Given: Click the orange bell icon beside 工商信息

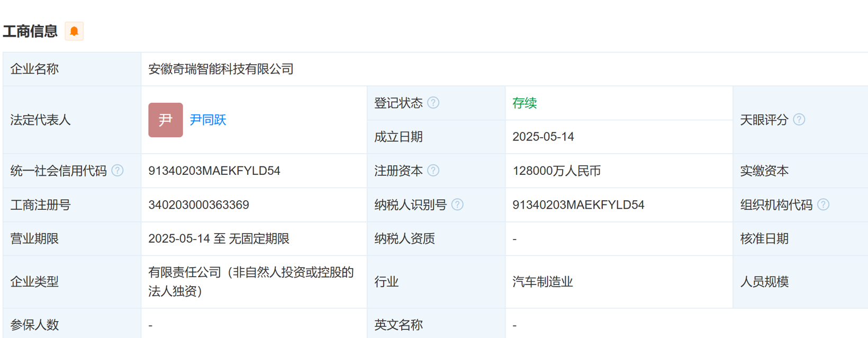Looking at the screenshot, I should point(74,31).
